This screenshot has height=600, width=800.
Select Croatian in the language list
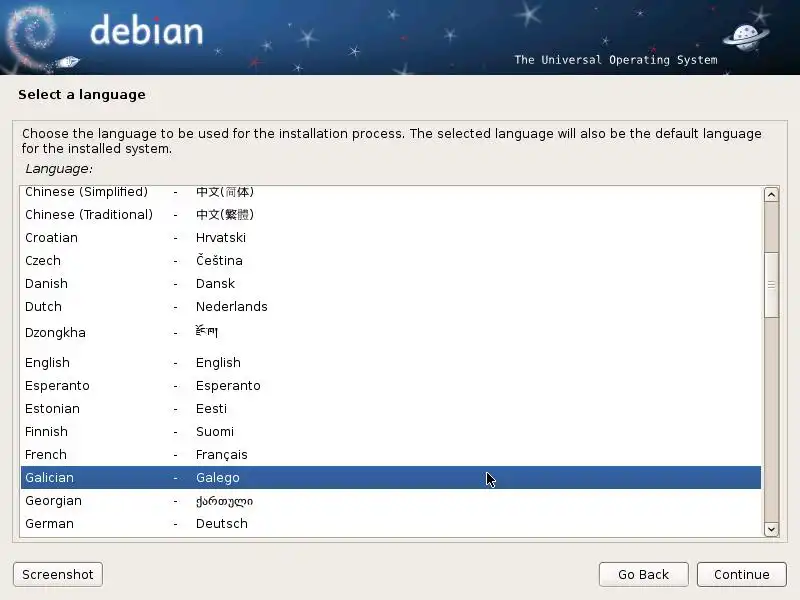click(x=391, y=237)
